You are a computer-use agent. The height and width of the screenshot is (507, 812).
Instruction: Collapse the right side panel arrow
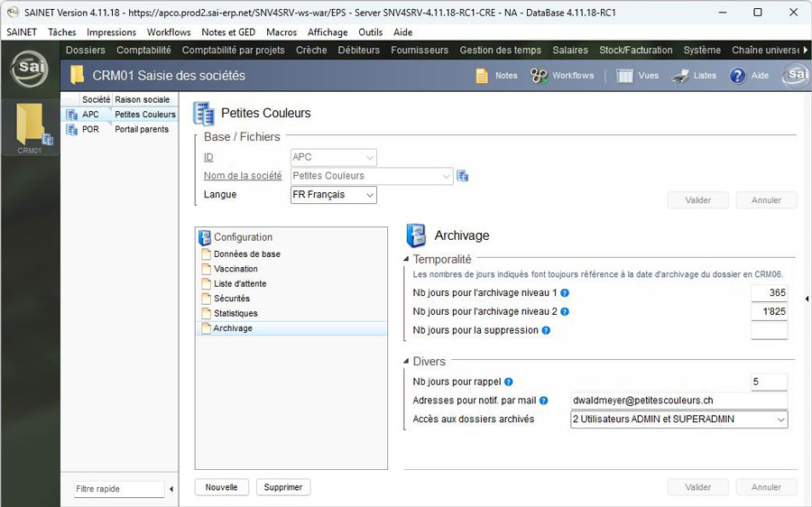(x=807, y=299)
